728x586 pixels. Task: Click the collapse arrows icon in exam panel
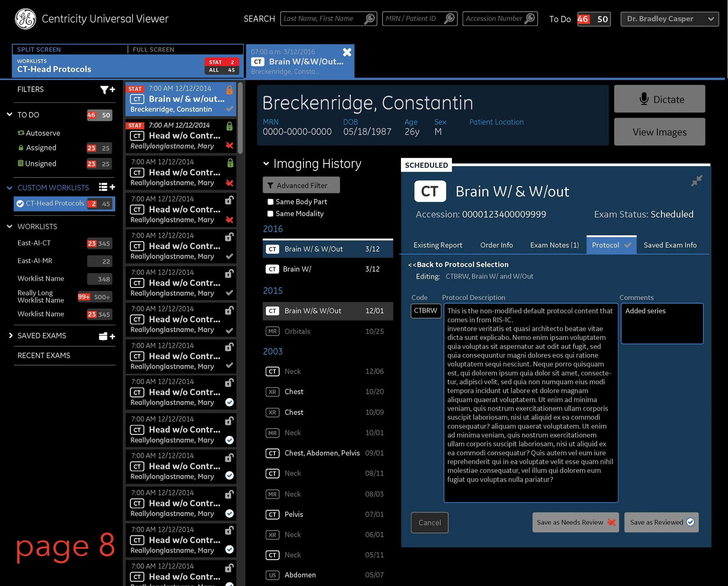(697, 180)
